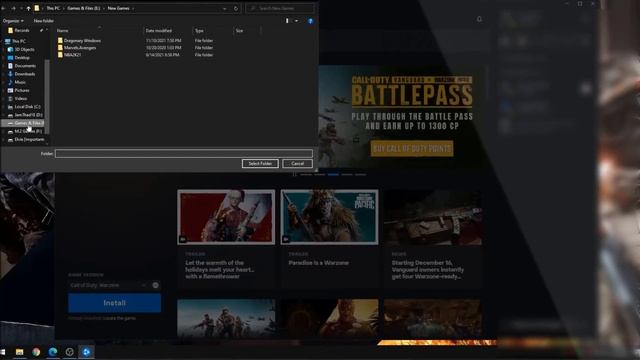The image size is (640, 360).
Task: Click the navigation pane scrollbar
Action: (x=47, y=96)
